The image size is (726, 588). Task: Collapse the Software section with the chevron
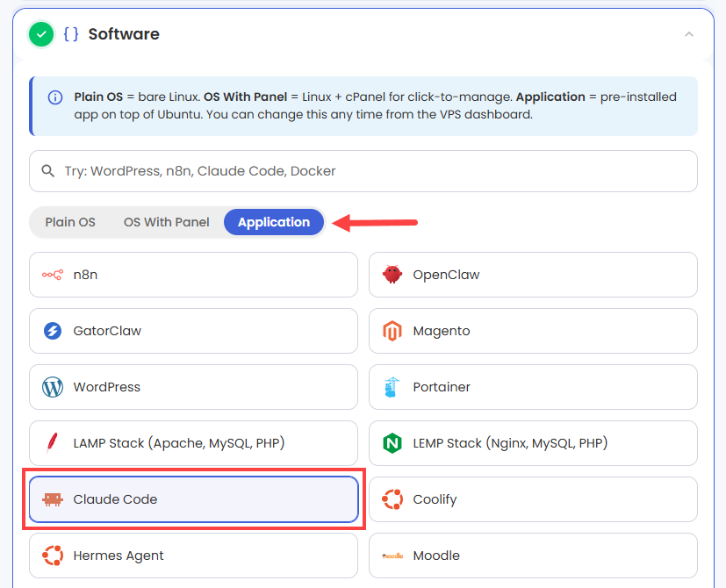[689, 34]
